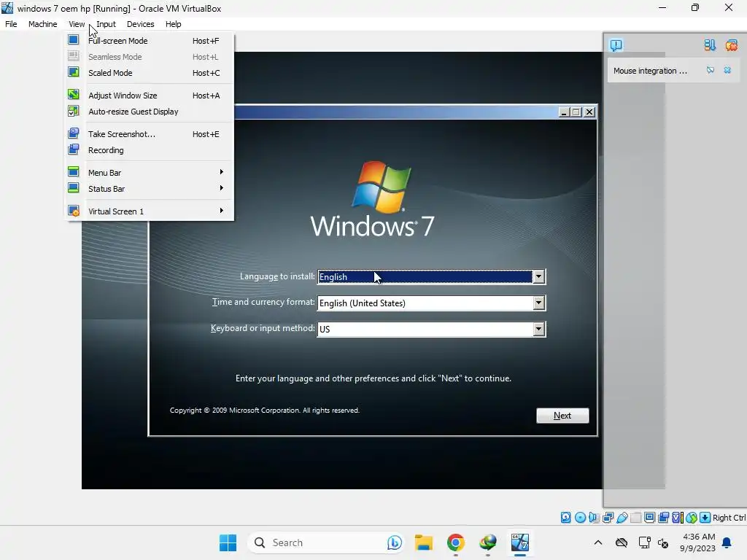Click the Windows 7 setup dialog close button
This screenshot has height=560, width=747.
pyautogui.click(x=589, y=112)
